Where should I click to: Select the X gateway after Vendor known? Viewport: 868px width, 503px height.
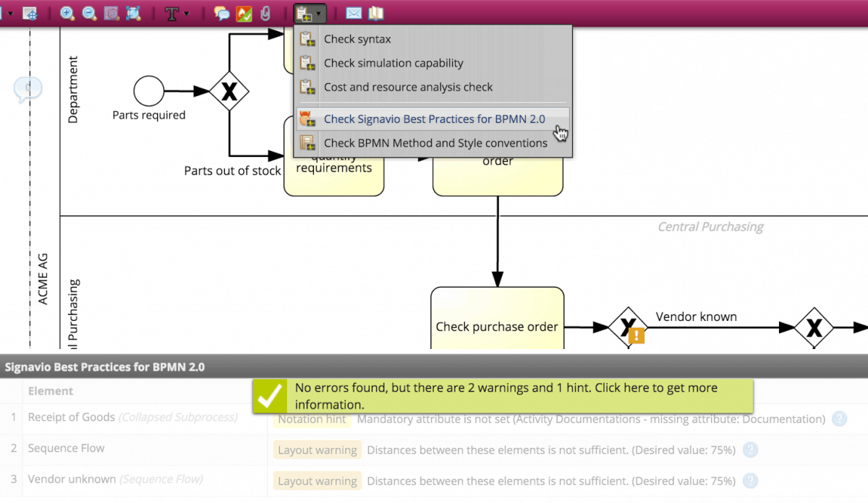[814, 327]
